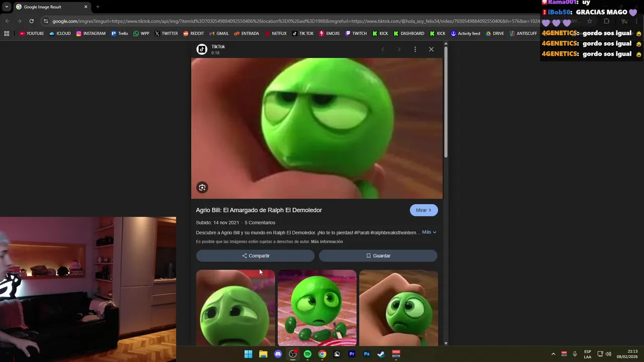The image size is (644, 362).
Task: Click the TikTok source name
Action: click(x=218, y=47)
